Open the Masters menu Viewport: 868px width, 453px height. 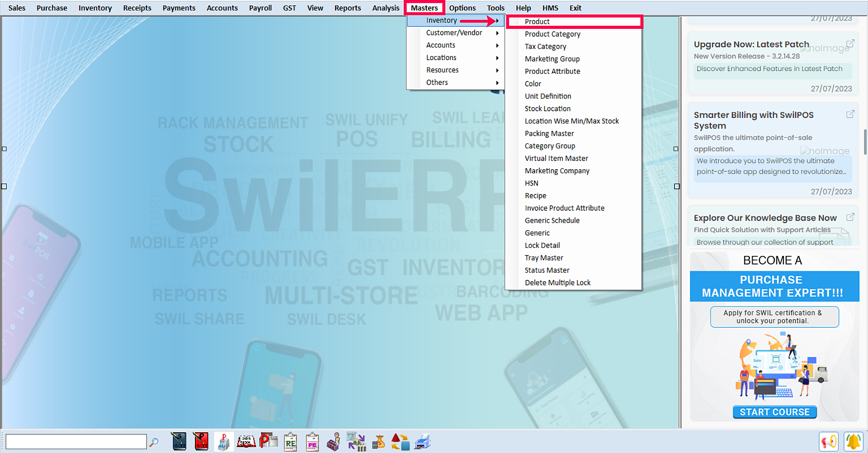coord(424,8)
